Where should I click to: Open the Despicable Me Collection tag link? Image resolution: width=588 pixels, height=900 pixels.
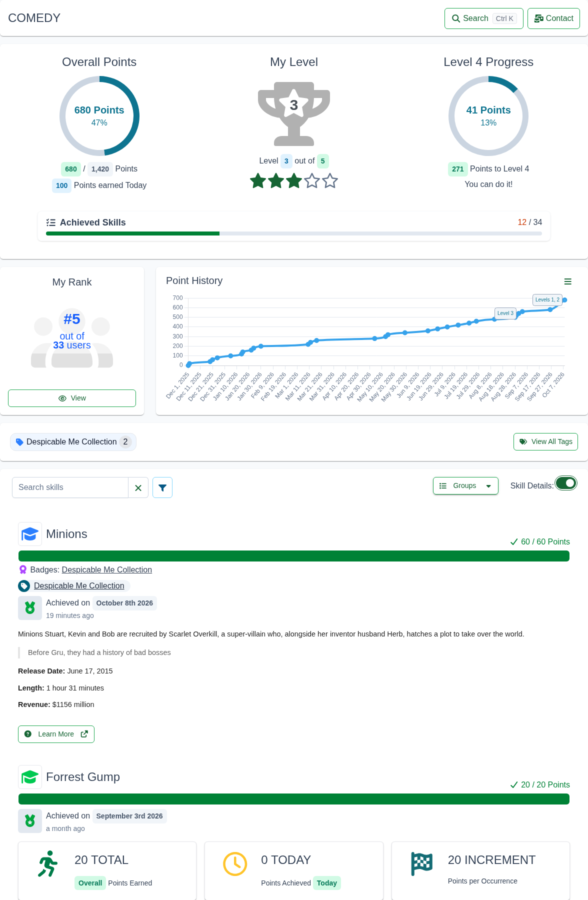coord(79,585)
